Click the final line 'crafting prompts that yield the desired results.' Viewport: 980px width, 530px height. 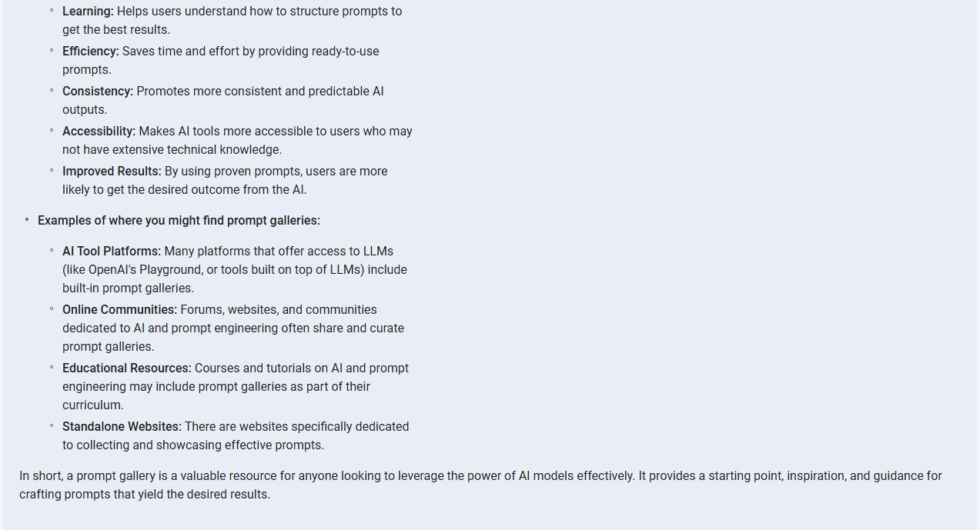pyautogui.click(x=145, y=495)
